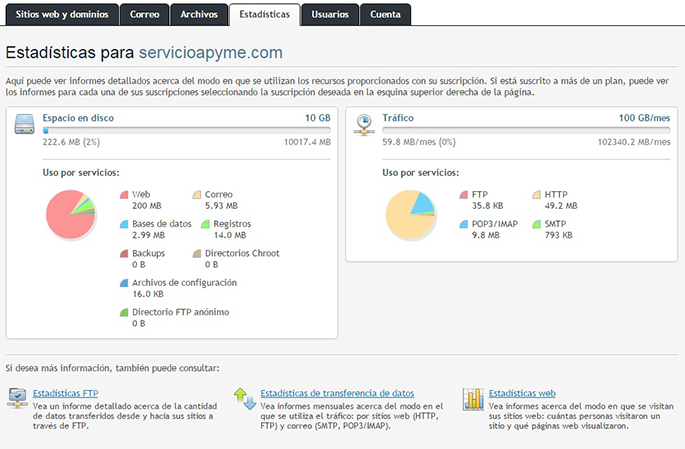This screenshot has width=685, height=449.
Task: Open the Estadísticas FTP link
Action: coord(66,393)
